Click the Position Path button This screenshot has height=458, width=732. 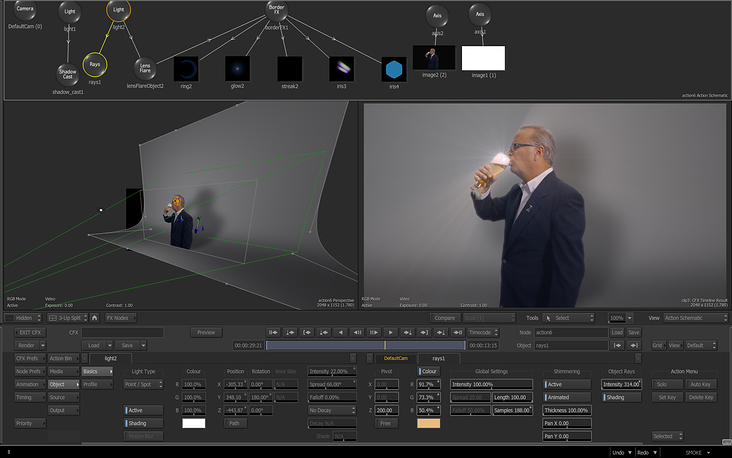[x=234, y=423]
